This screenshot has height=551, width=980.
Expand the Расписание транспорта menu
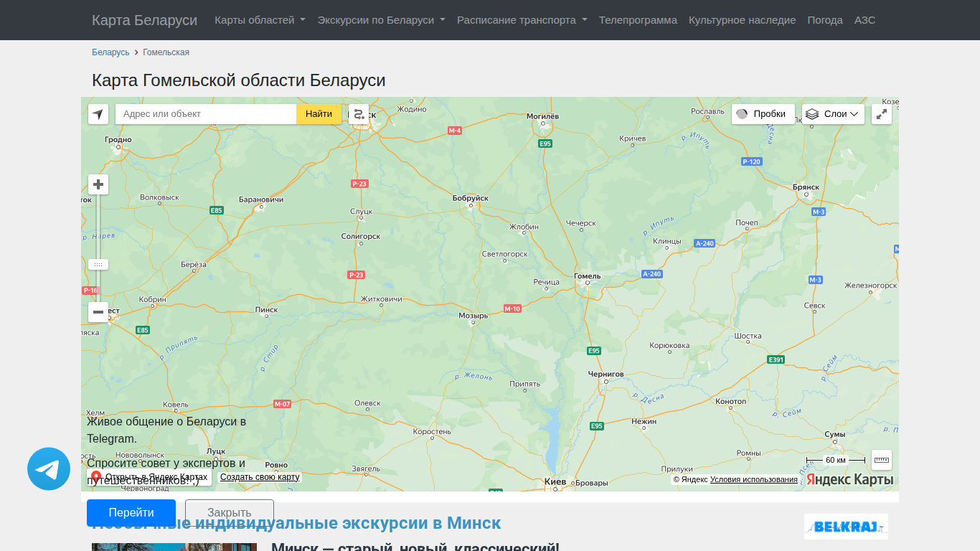[522, 20]
